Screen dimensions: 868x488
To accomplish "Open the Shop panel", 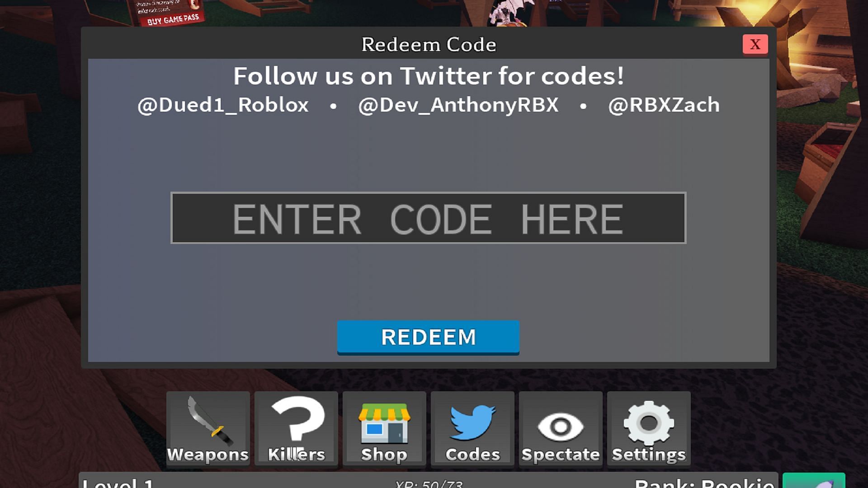I will click(x=383, y=429).
